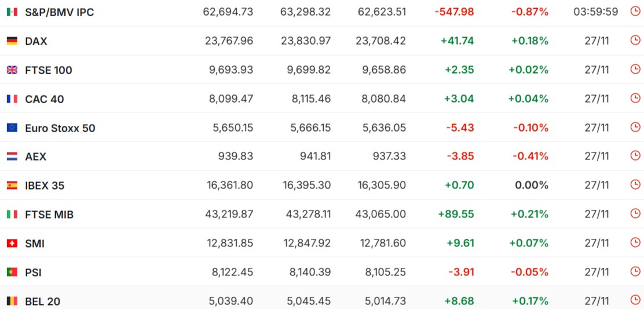Open the FTSE 100 index link
Viewport: 644px width, 309px height.
49,70
